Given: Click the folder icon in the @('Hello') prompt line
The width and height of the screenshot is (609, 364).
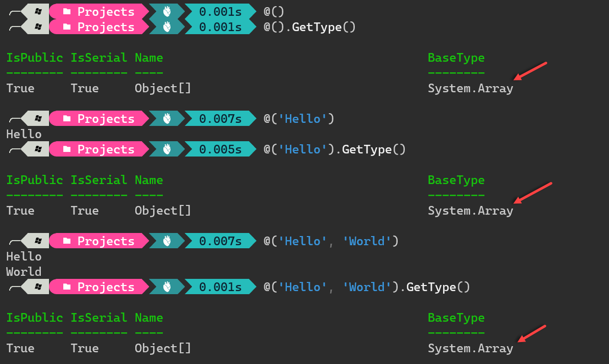Looking at the screenshot, I should tap(67, 118).
